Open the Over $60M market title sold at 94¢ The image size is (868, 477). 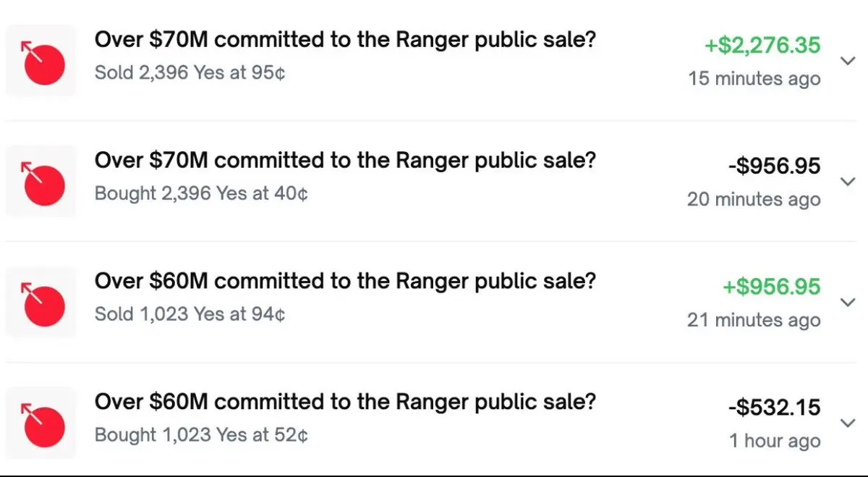coord(345,282)
